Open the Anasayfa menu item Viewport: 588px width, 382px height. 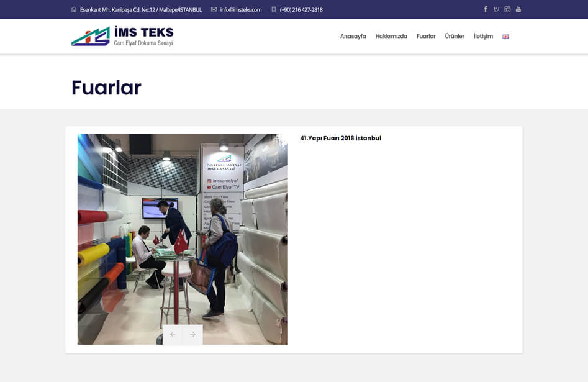(353, 36)
